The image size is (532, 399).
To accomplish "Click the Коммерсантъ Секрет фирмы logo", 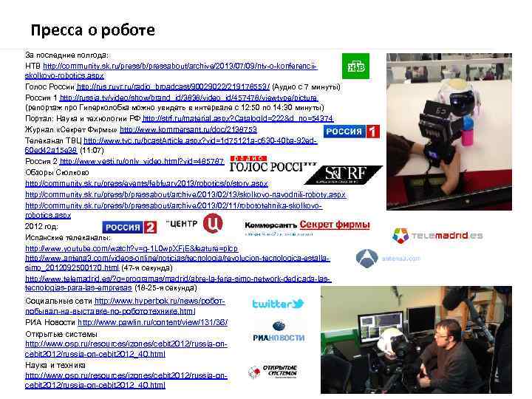I will [x=307, y=228].
